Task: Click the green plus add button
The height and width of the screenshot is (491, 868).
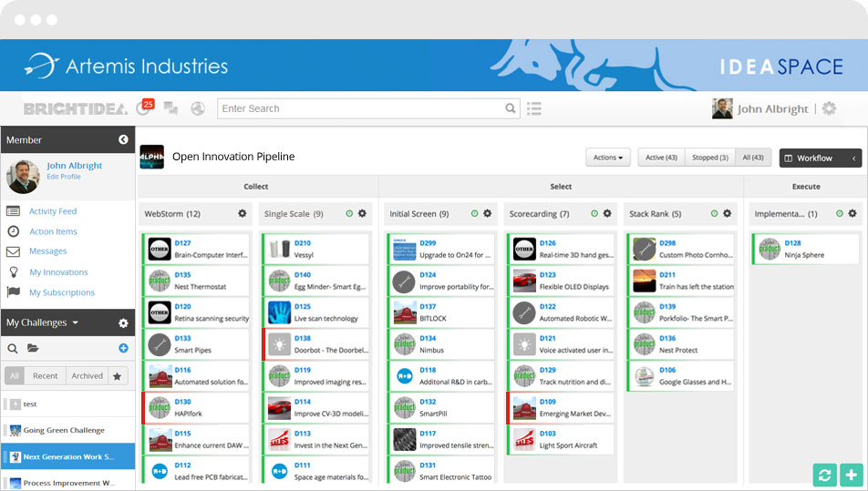Action: pos(851,475)
